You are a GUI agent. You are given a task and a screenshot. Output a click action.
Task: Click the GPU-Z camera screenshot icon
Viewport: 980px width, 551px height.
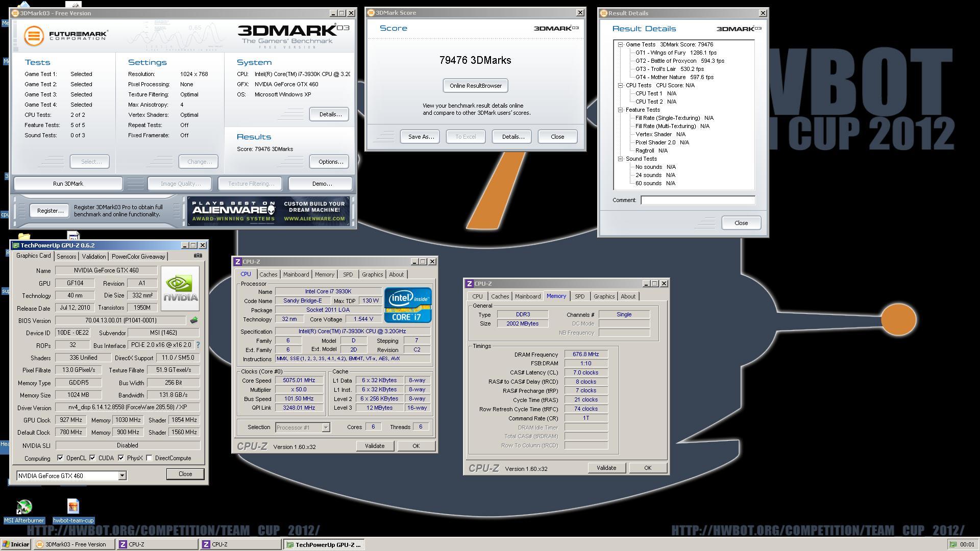pyautogui.click(x=198, y=256)
